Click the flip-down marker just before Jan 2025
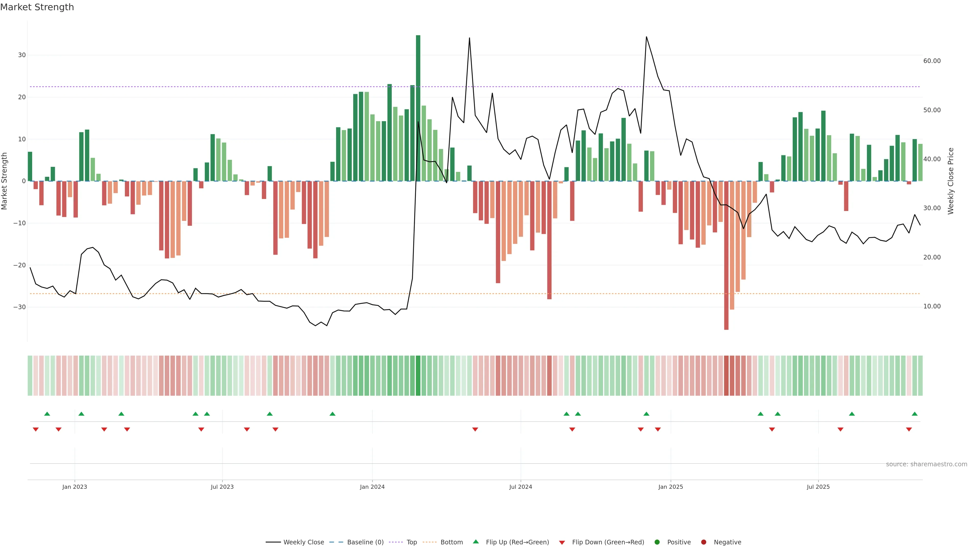 (658, 429)
